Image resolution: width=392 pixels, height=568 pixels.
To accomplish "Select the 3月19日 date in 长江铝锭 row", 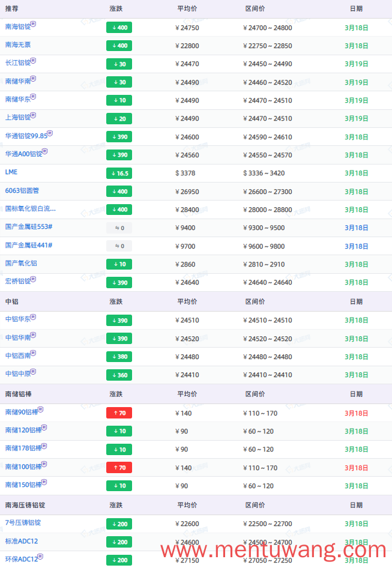I will [x=357, y=64].
